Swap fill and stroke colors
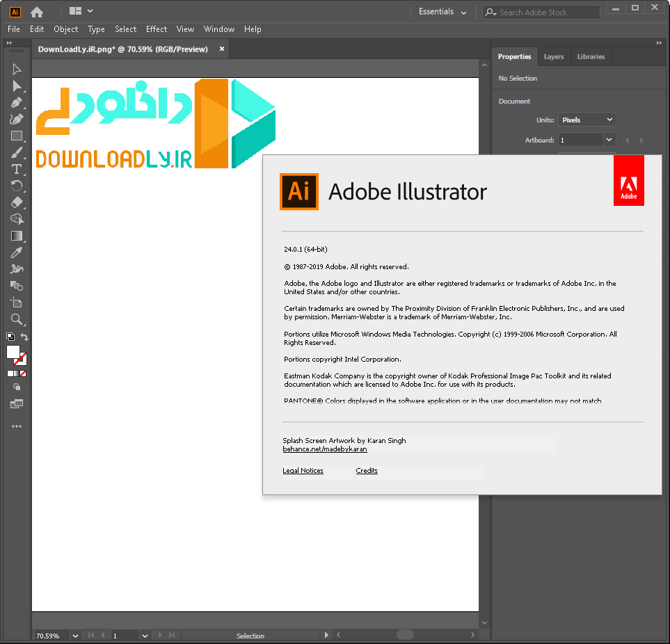The width and height of the screenshot is (670, 644). tap(23, 336)
